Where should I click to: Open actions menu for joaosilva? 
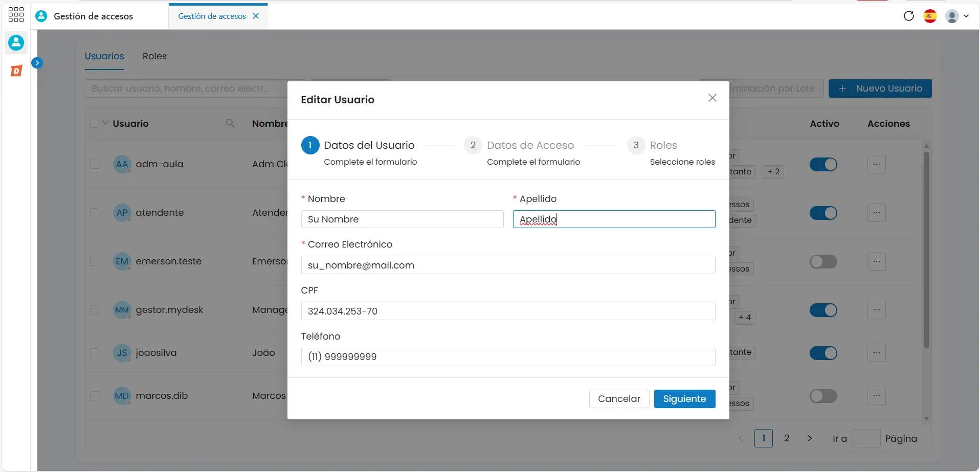(x=876, y=353)
